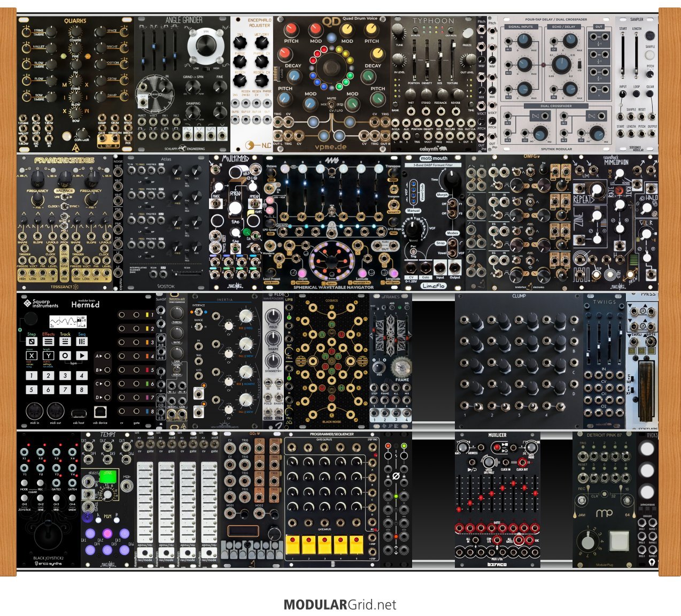The image size is (681, 616).
Task: Click Hermod number 4 button
Action: click(82, 376)
